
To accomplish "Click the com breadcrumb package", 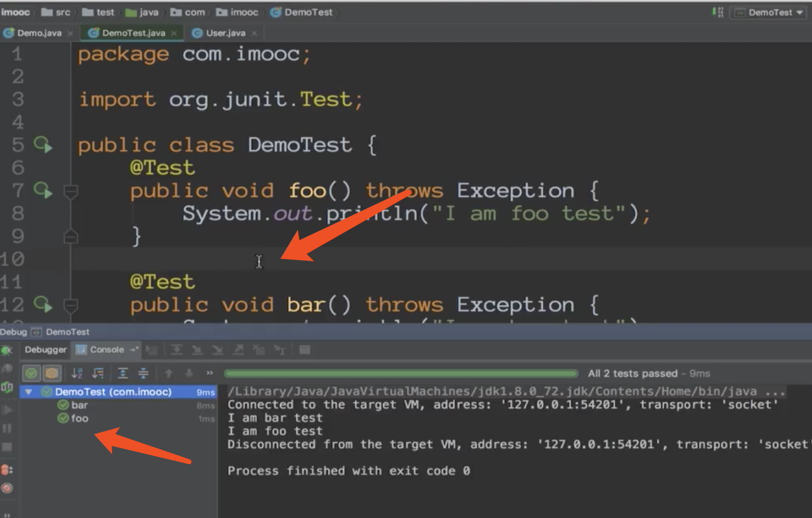I will tap(188, 12).
